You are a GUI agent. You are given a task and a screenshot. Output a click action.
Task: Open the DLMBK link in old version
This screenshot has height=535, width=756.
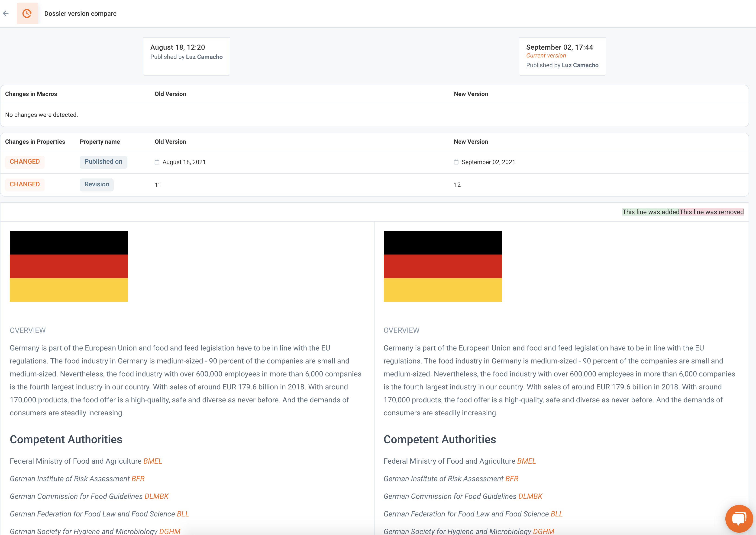(x=157, y=497)
